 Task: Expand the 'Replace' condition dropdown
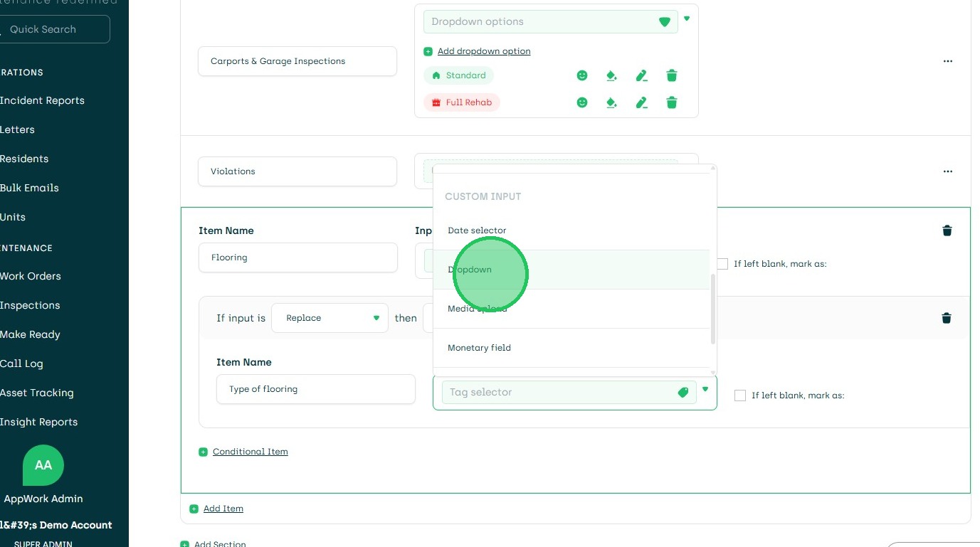pos(330,318)
